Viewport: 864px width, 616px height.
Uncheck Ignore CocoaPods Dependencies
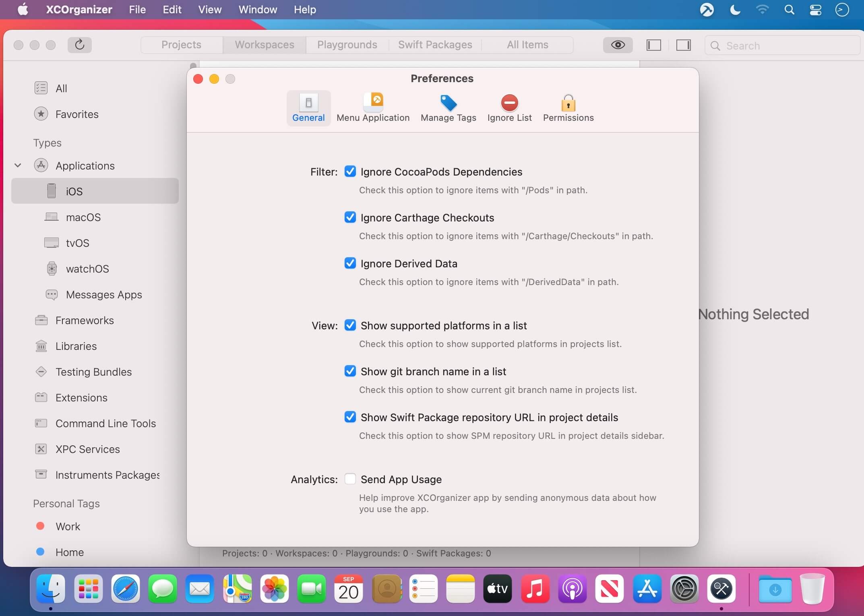tap(350, 172)
